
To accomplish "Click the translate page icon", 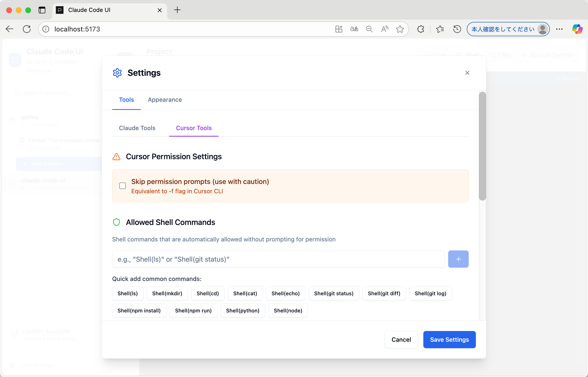I will pyautogui.click(x=354, y=29).
